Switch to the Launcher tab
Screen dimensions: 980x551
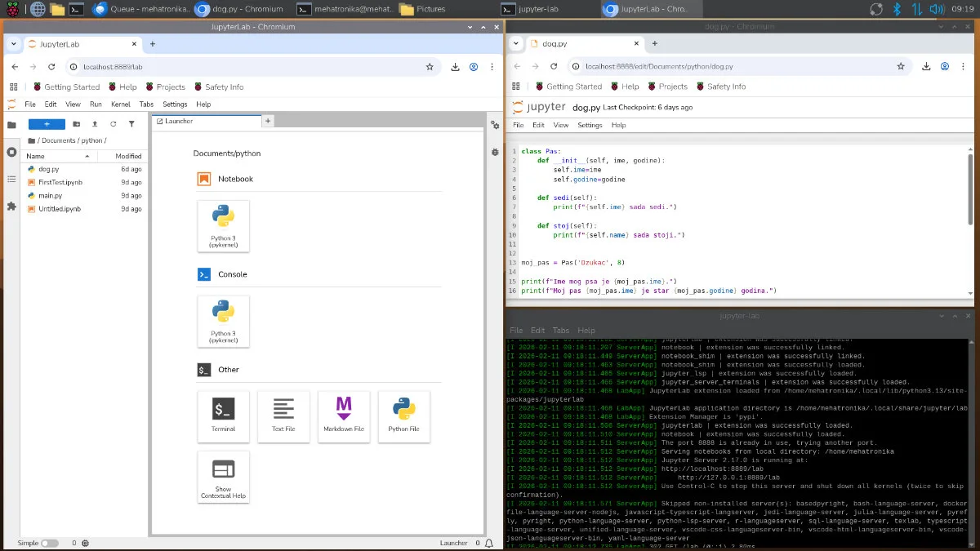tap(180, 121)
